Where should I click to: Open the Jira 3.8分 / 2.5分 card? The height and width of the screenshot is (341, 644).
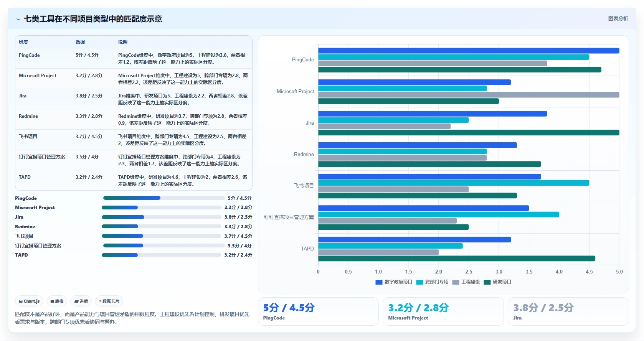click(568, 311)
